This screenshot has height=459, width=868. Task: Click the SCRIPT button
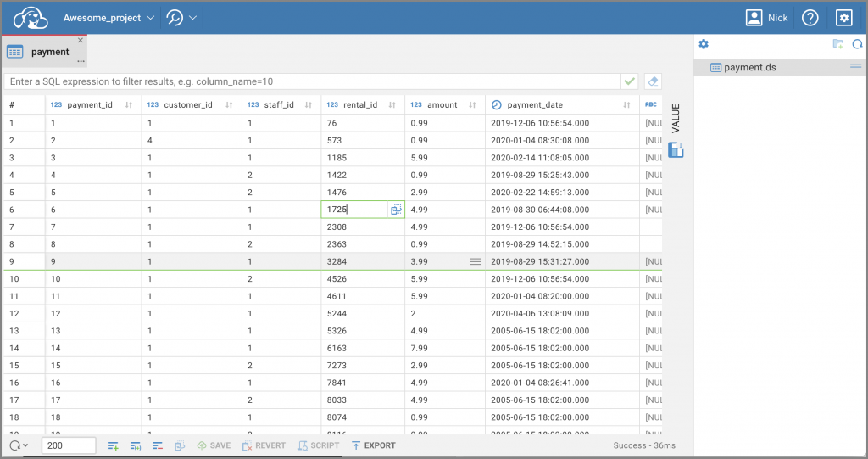319,445
